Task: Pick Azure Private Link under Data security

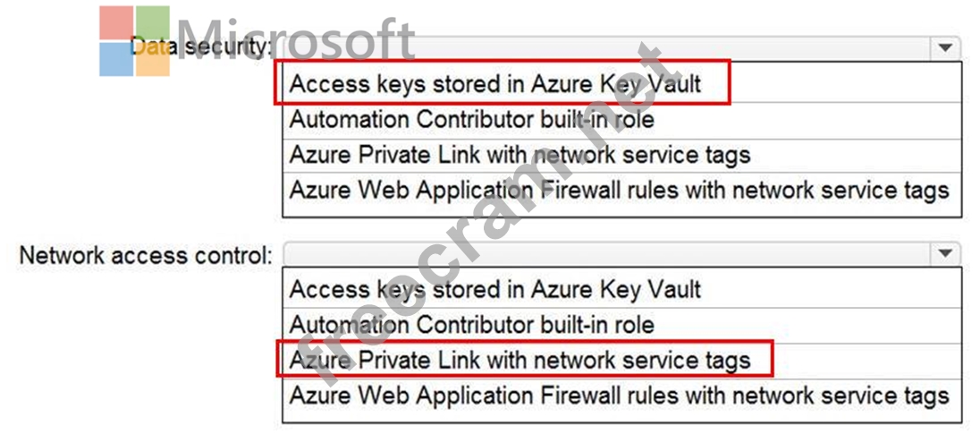Action: click(x=520, y=155)
